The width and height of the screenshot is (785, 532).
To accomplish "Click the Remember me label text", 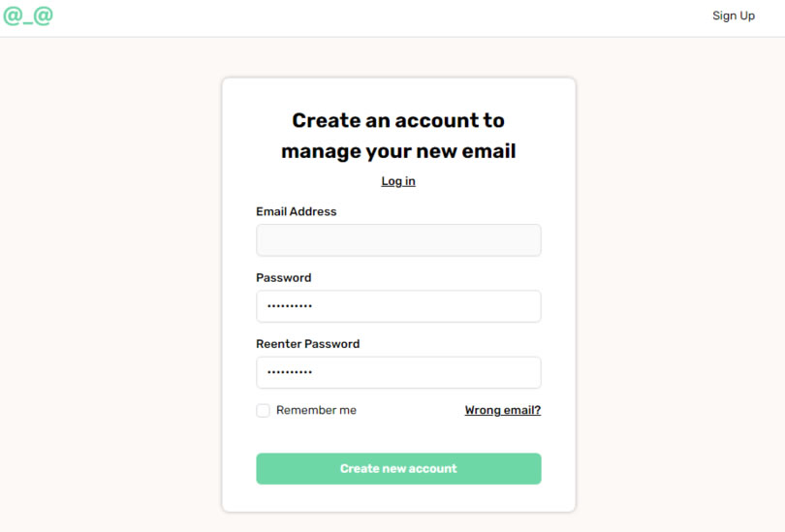I will [x=316, y=410].
